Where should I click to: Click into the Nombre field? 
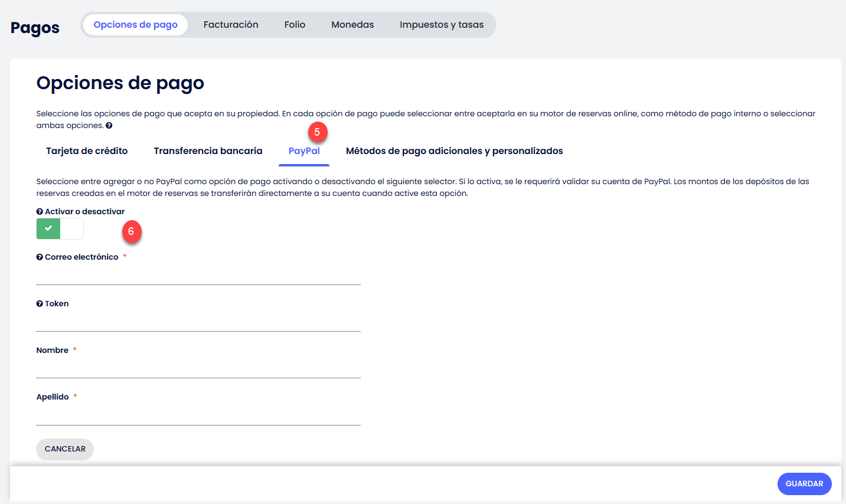pos(198,368)
